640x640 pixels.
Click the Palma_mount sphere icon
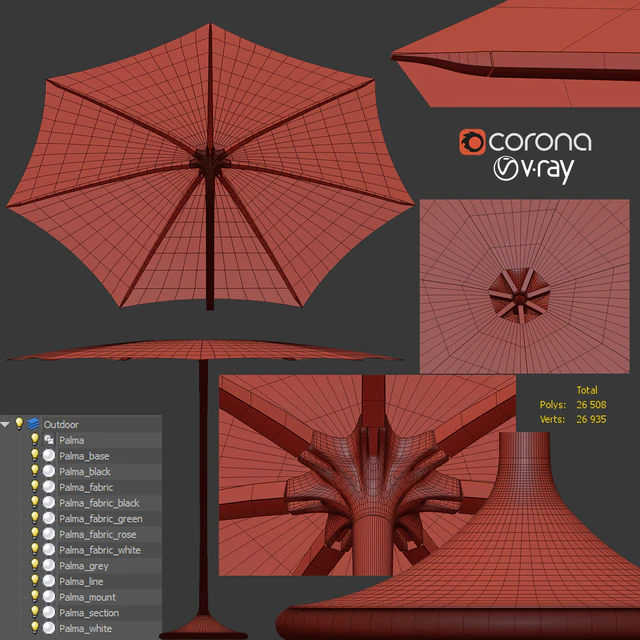(x=48, y=597)
